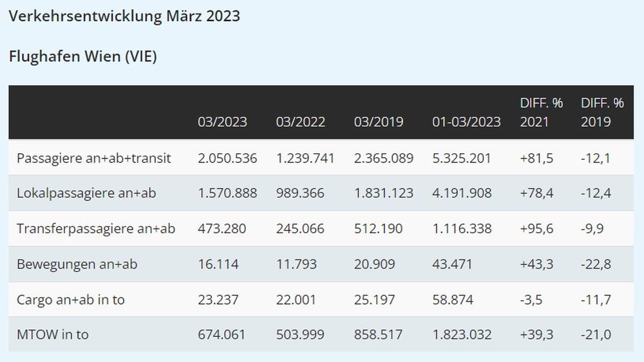
Task: Click the value '2.050.536'
Action: (227, 158)
